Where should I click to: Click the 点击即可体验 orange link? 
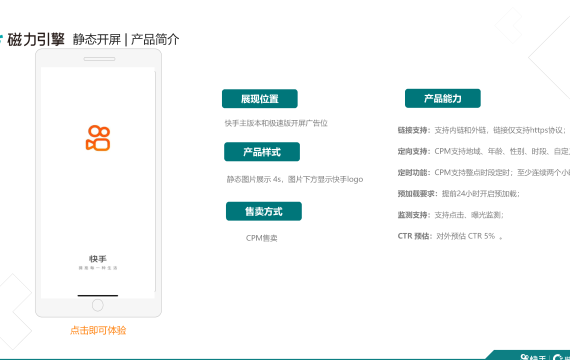[x=98, y=330]
